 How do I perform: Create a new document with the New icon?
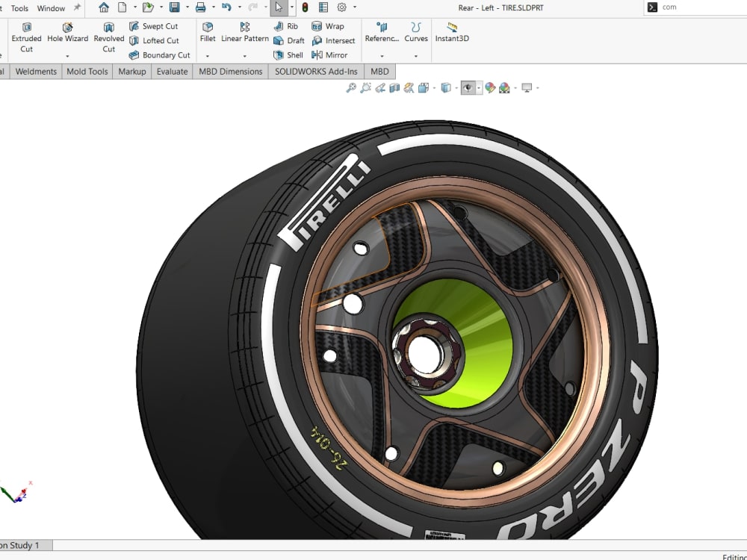tap(123, 7)
